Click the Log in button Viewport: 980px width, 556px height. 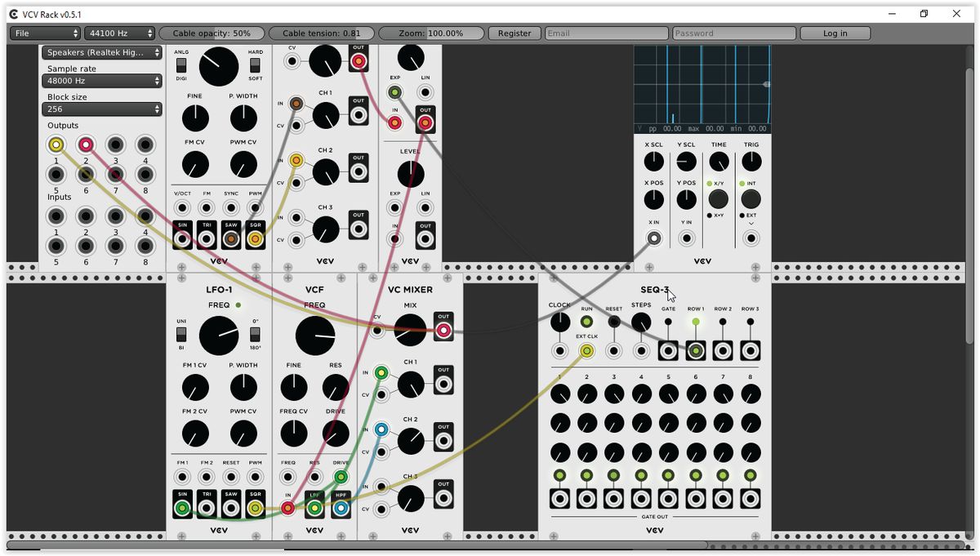(x=835, y=33)
